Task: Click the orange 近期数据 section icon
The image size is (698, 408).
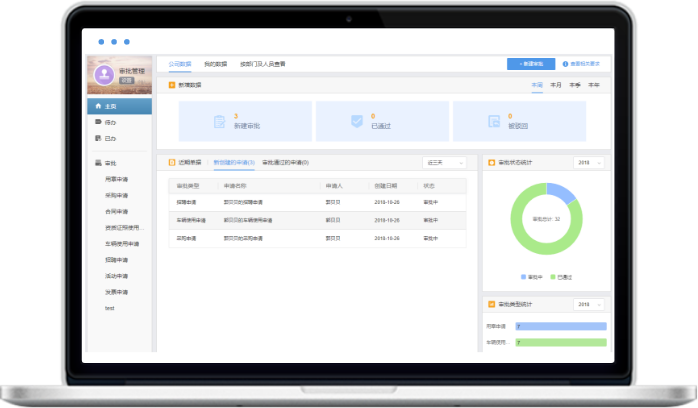Action: (172, 162)
